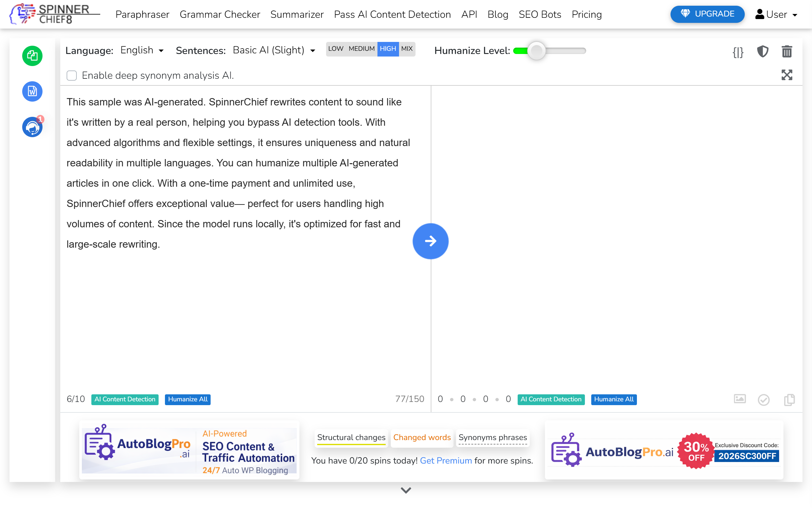Click right pane Humanize All button
Viewport: 812px width, 508px height.
coord(614,399)
